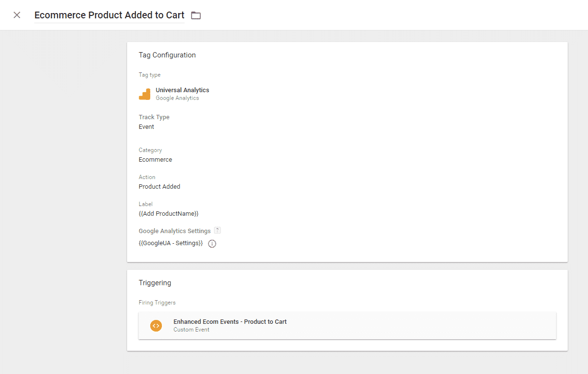
Task: Click the 'Google Analytics Settings' label
Action: click(174, 231)
